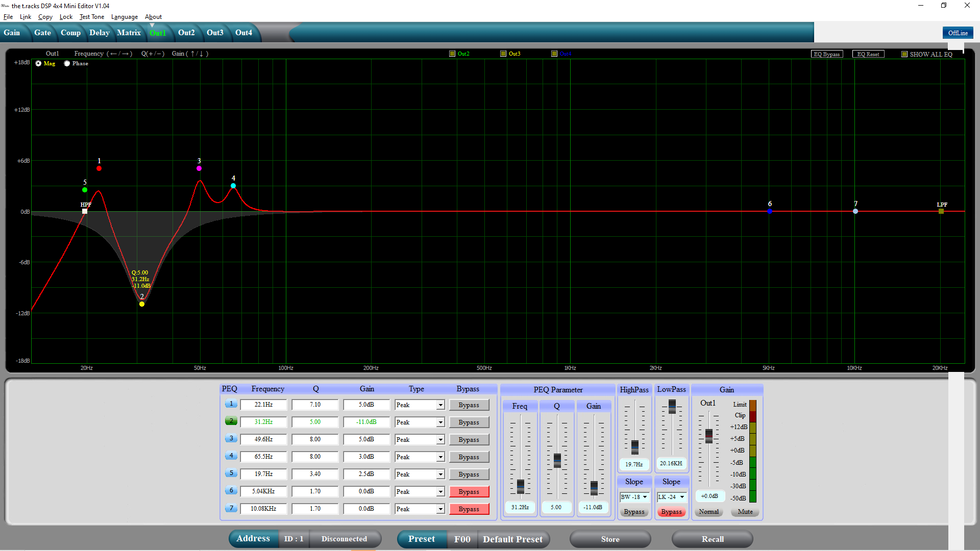Switch to the Matrix tab
Image resolution: width=980 pixels, height=551 pixels.
(x=129, y=33)
